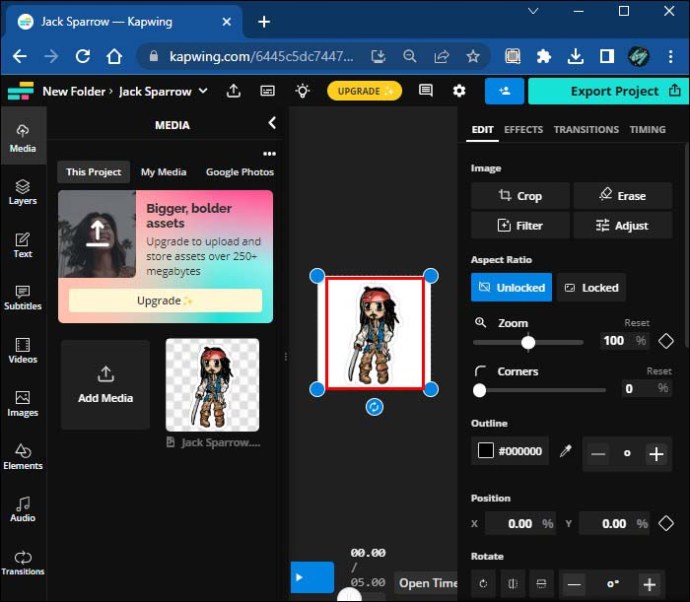The height and width of the screenshot is (602, 690).
Task: Open the comments icon in toolbar
Action: click(x=426, y=91)
